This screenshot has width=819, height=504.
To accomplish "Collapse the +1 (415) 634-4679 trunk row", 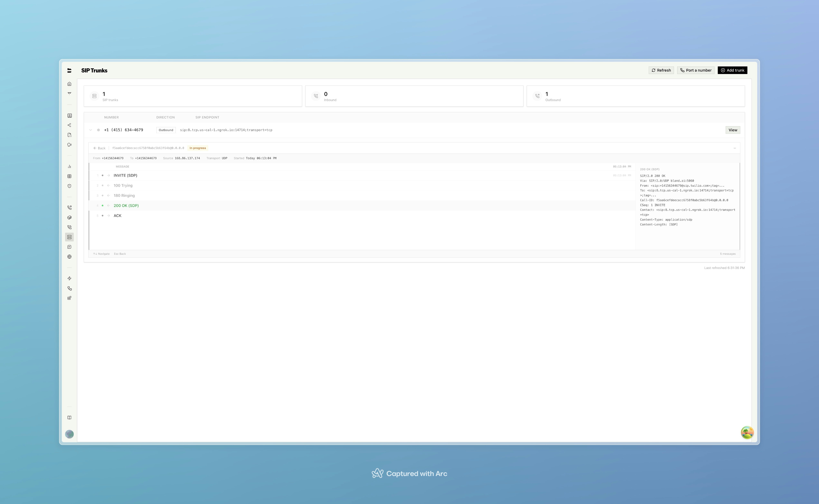I will click(x=91, y=130).
